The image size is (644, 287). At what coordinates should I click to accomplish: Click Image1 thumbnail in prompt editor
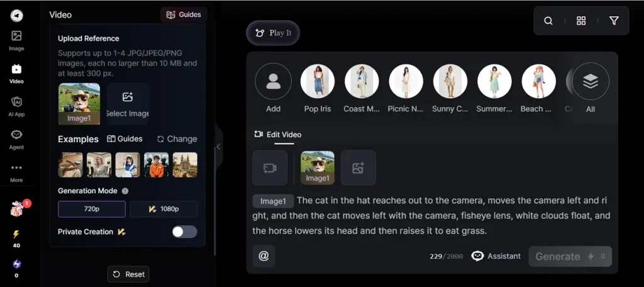318,168
